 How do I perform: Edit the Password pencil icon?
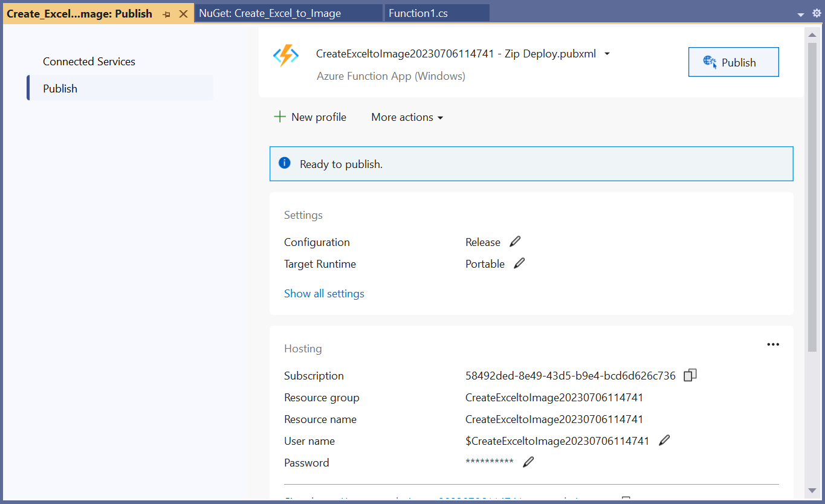[x=528, y=462]
